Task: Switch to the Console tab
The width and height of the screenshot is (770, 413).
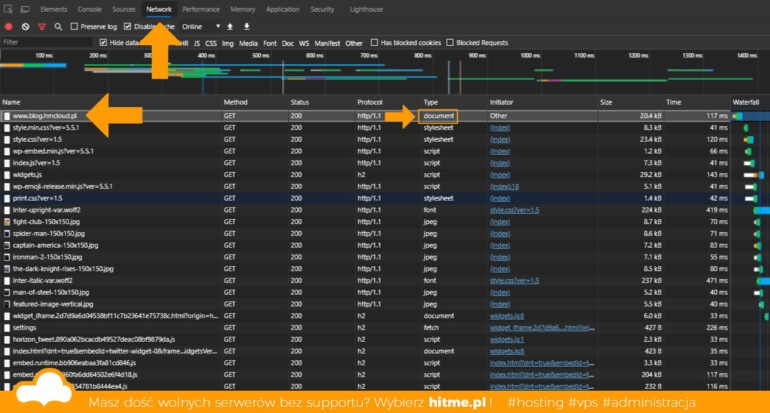Action: tap(89, 9)
